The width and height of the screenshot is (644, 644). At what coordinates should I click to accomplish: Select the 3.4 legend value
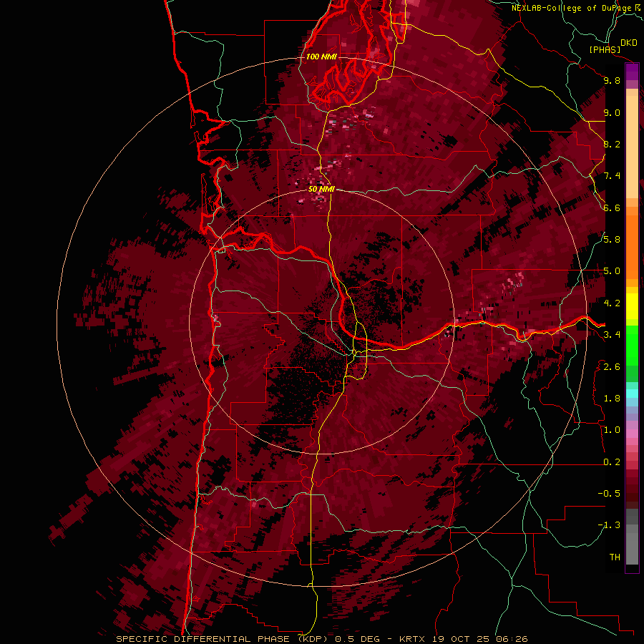tap(612, 335)
